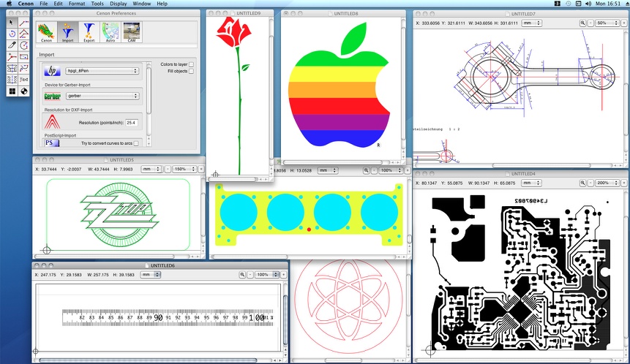Open the Astro preferences pane
Image resolution: width=630 pixels, height=364 pixels.
tap(110, 31)
